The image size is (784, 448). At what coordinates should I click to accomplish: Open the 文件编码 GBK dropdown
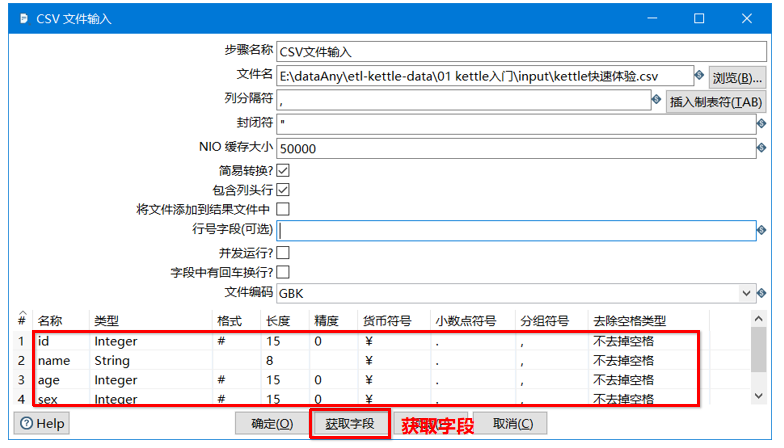(x=746, y=294)
